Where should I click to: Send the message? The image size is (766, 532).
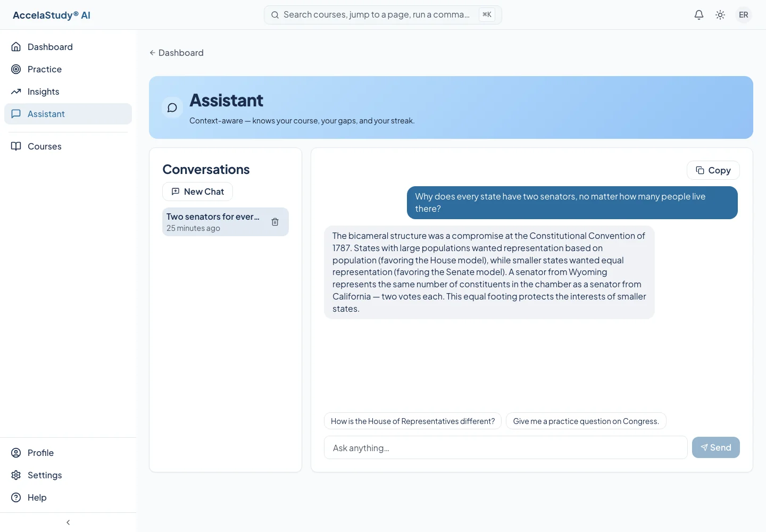(x=716, y=447)
